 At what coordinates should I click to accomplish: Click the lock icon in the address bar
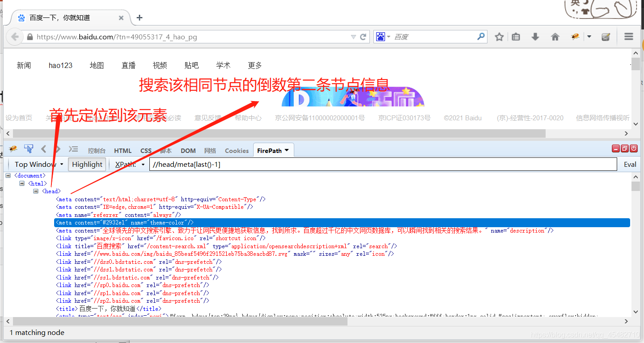pos(30,37)
